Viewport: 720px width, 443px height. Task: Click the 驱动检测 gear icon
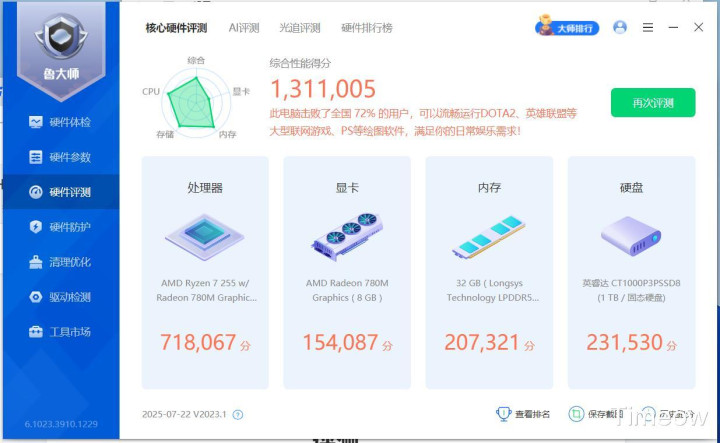(x=35, y=297)
